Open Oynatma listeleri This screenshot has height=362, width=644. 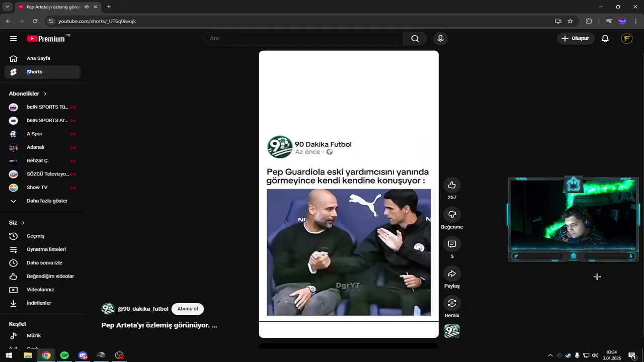42,249
